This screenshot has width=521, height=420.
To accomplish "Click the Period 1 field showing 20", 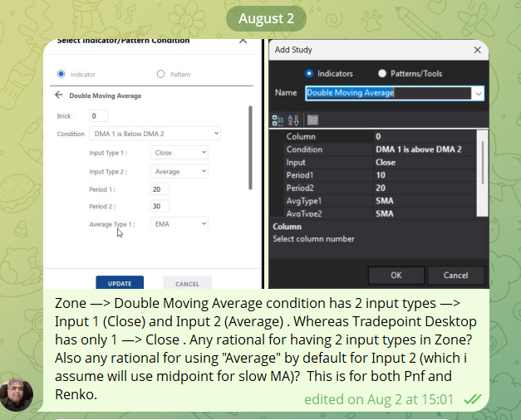I will (160, 189).
